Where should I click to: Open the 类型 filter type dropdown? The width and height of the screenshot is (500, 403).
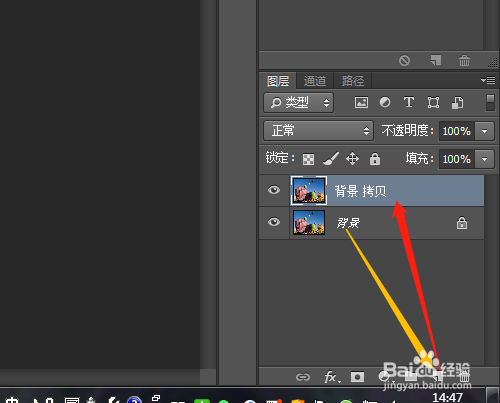click(x=299, y=102)
